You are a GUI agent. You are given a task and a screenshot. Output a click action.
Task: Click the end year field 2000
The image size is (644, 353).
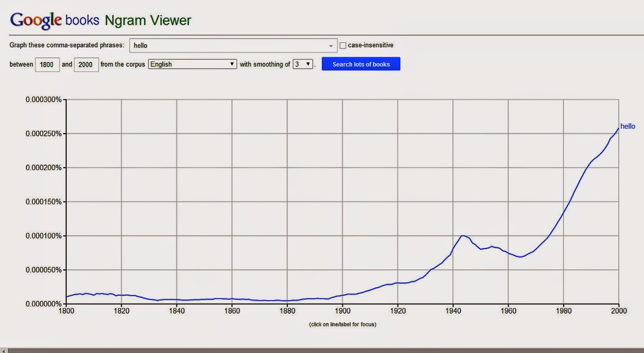86,64
